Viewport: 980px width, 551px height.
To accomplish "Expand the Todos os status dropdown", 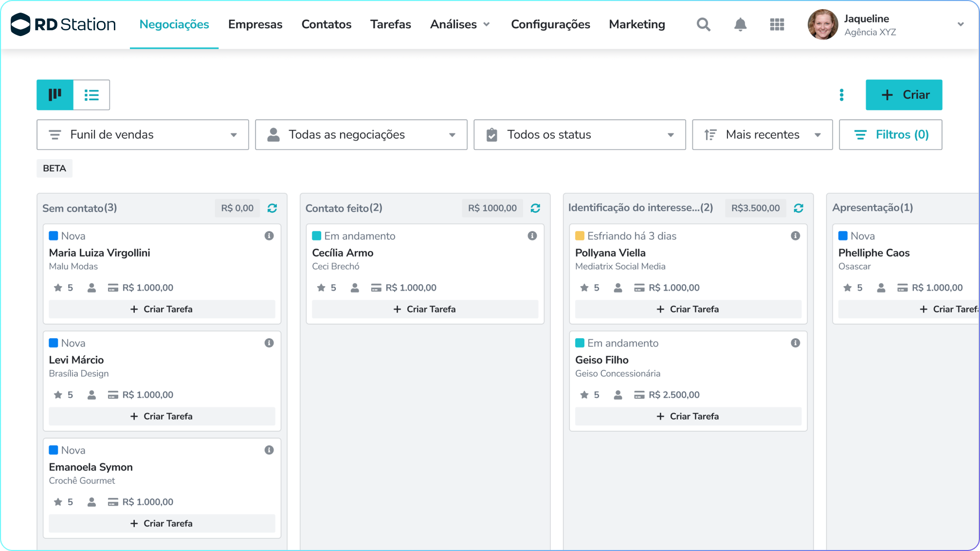I will 580,135.
